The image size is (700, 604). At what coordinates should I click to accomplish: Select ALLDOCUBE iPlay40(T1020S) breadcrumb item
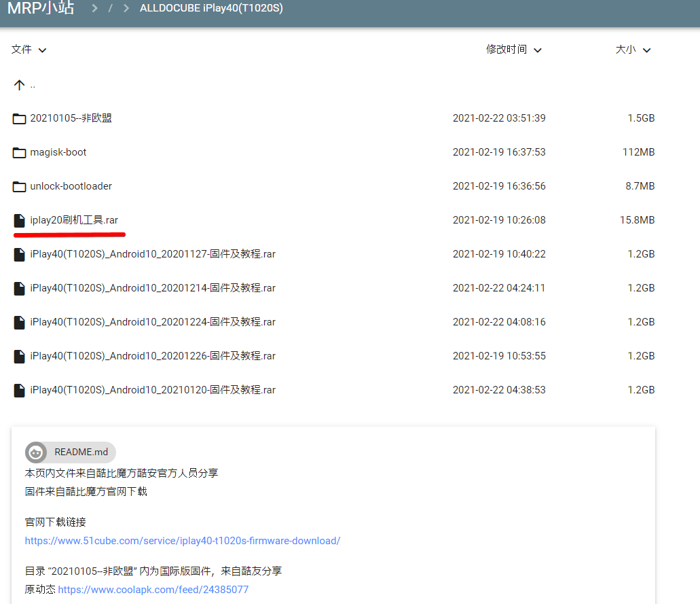[x=211, y=8]
